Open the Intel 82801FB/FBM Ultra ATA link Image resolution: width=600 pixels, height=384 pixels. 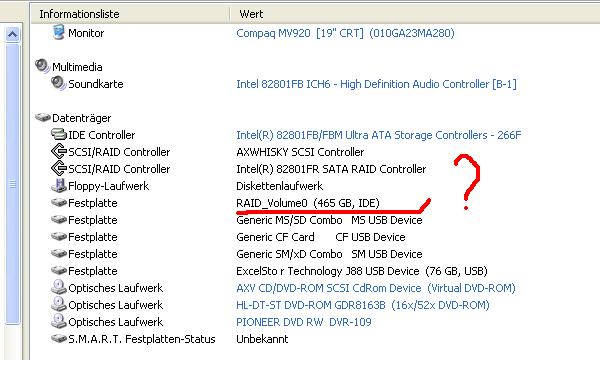coord(378,135)
